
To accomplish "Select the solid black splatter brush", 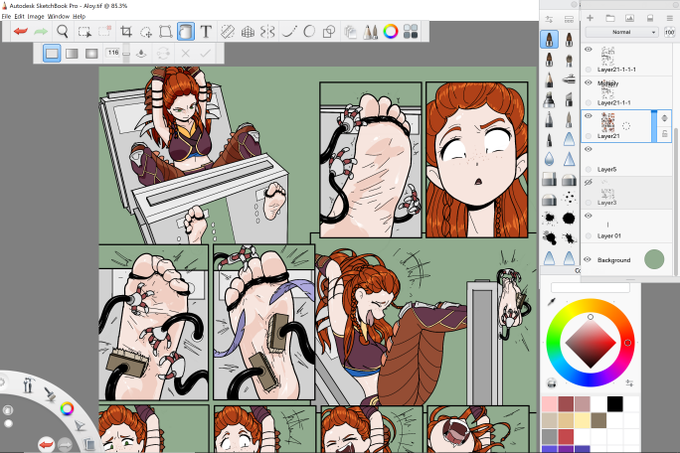I will (569, 218).
